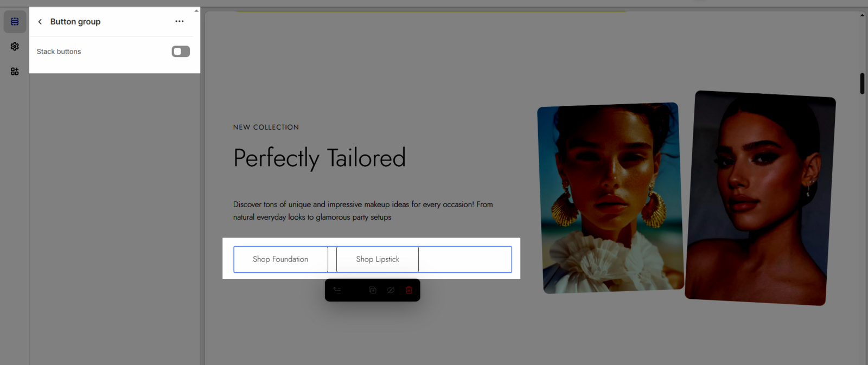Viewport: 868px width, 365px height.
Task: Click the select-parent icon in floating toolbar
Action: point(337,290)
